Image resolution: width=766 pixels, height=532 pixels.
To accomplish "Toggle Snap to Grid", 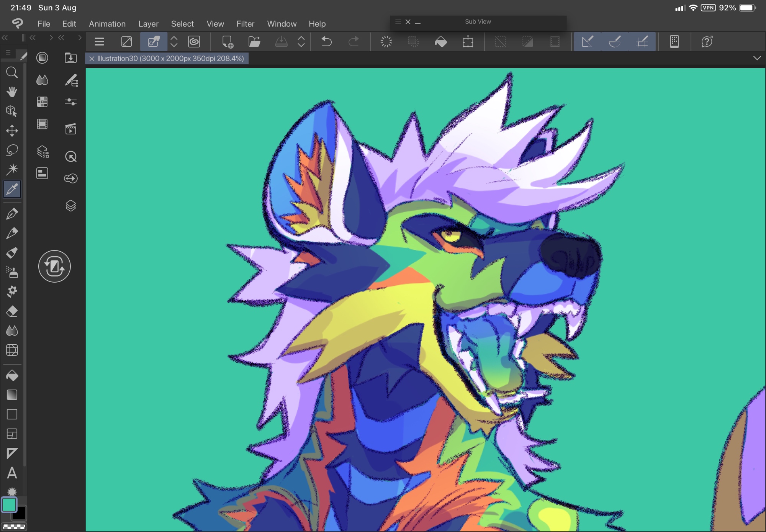I will tap(642, 41).
